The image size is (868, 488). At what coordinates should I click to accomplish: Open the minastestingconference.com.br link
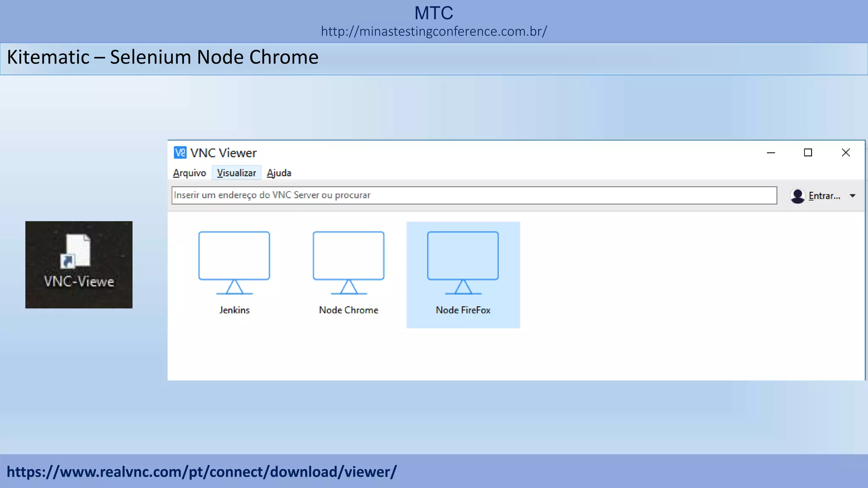pos(434,31)
